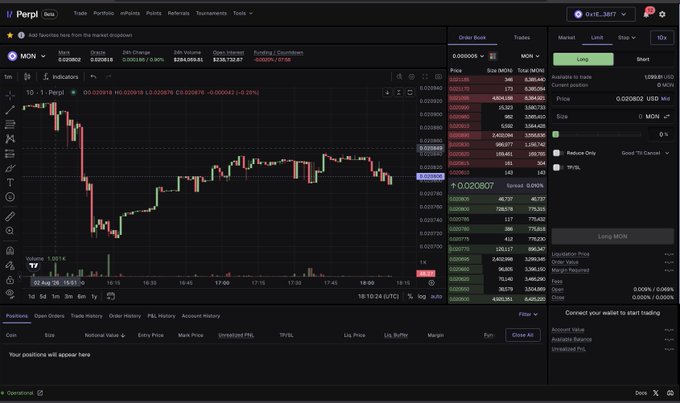Viewport: 680px width, 403px height.
Task: Open the X (Twitter) link in the footer
Action: pyautogui.click(x=656, y=393)
